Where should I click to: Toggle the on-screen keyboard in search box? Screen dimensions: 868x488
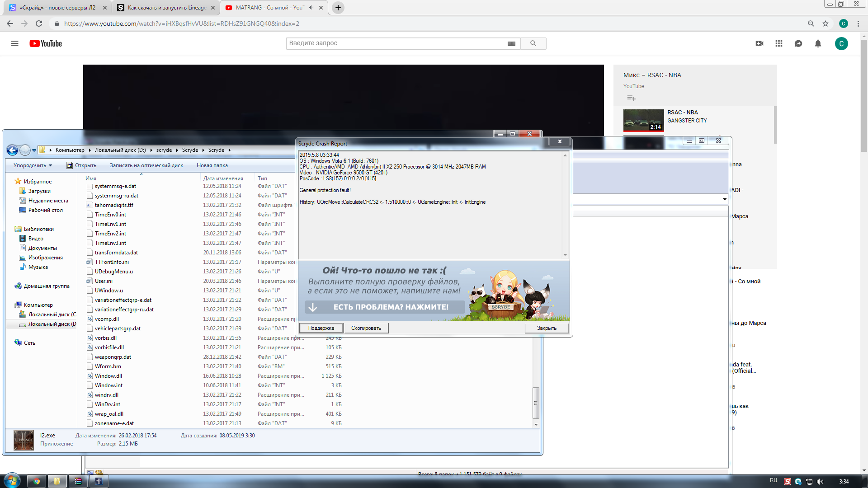511,43
